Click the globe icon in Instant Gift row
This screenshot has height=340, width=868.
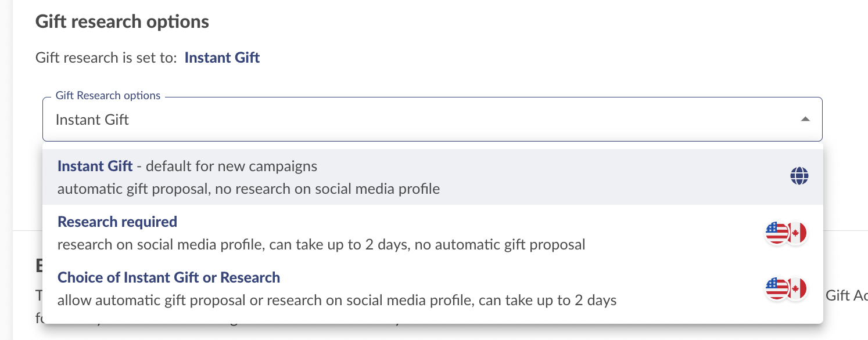799,175
